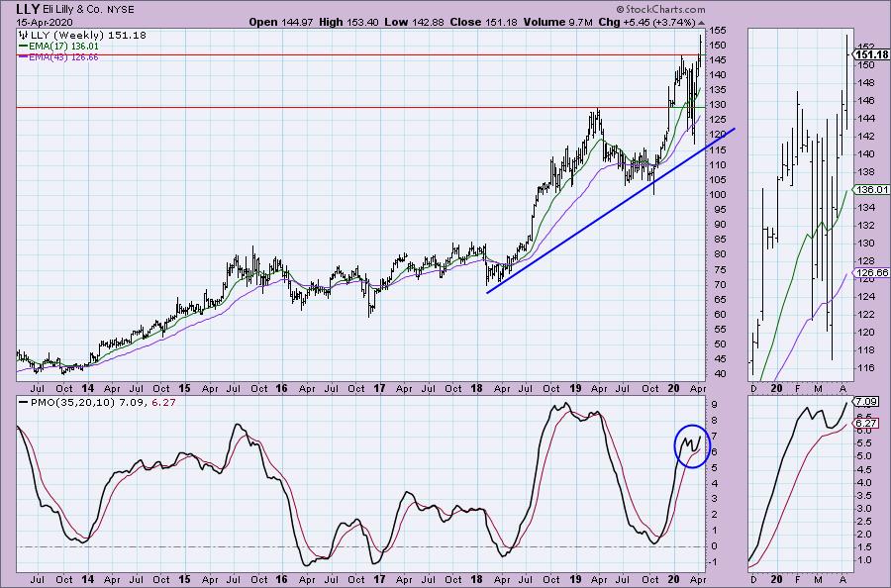Viewport: 891px width, 588px height.
Task: Click the EMA(17) 136.01 legend label
Action: (x=64, y=47)
